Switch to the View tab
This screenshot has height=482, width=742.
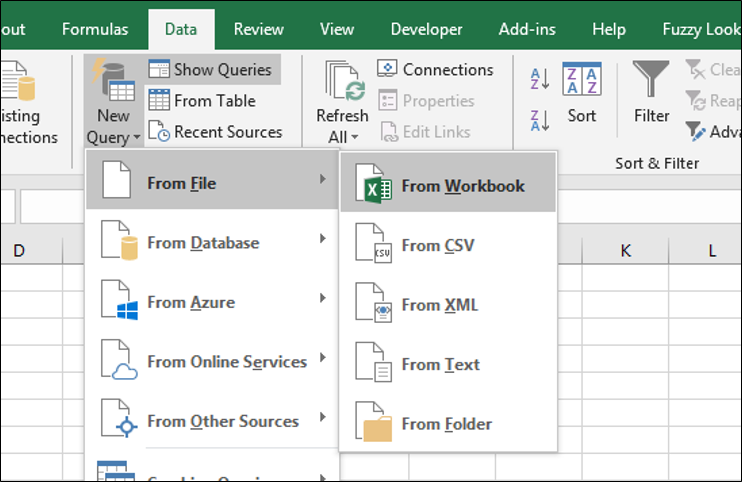point(336,29)
